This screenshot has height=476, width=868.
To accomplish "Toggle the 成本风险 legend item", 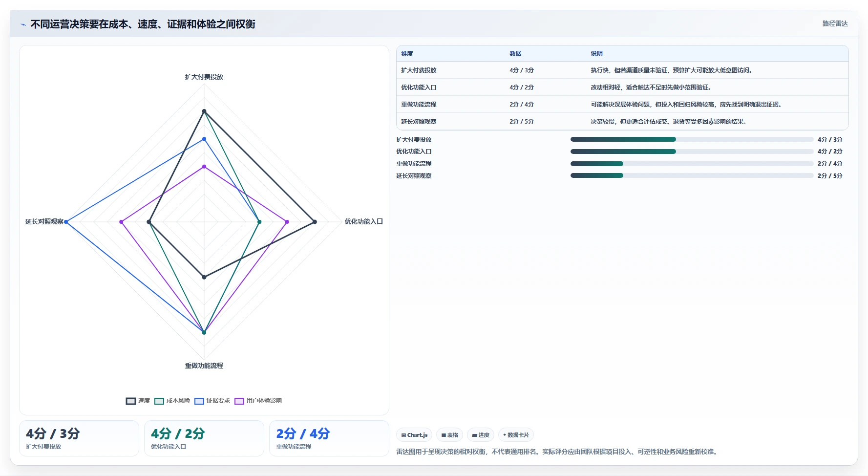I will pyautogui.click(x=172, y=401).
